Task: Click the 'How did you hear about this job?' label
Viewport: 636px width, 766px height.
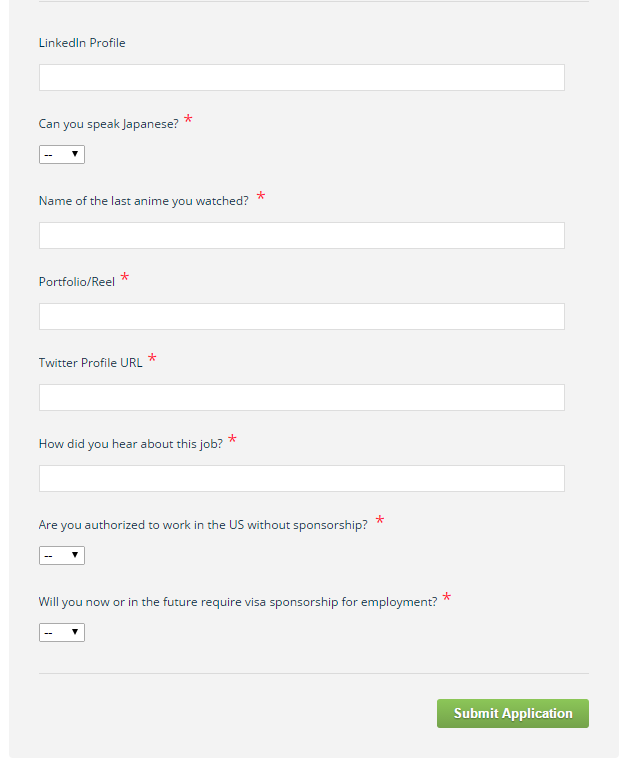Action: click(x=130, y=444)
